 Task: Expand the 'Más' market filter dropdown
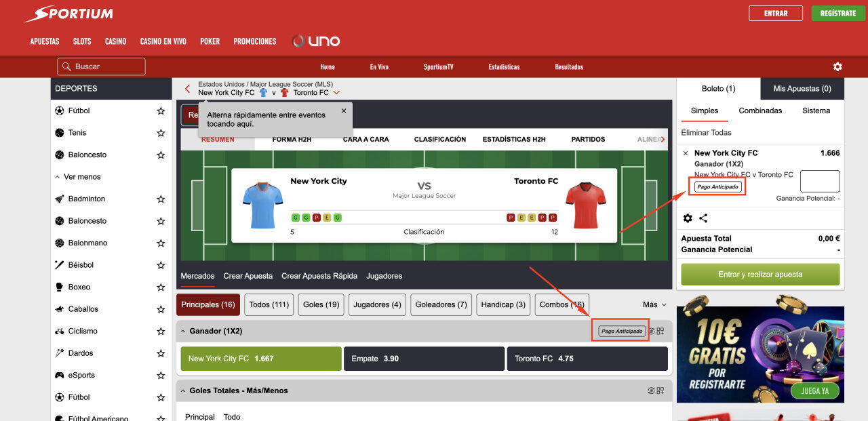654,304
